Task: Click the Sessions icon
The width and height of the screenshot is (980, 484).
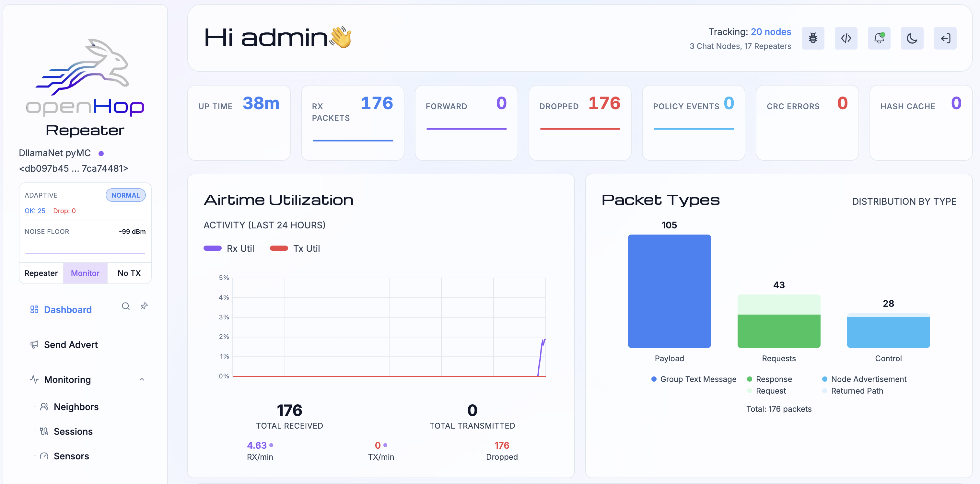Action: pos(44,431)
